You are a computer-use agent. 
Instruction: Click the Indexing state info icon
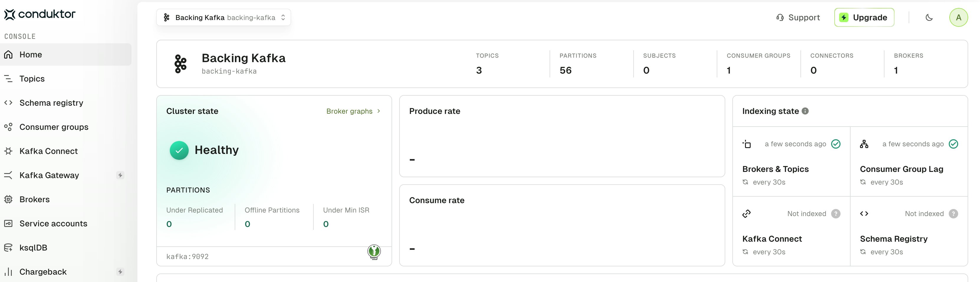(805, 111)
